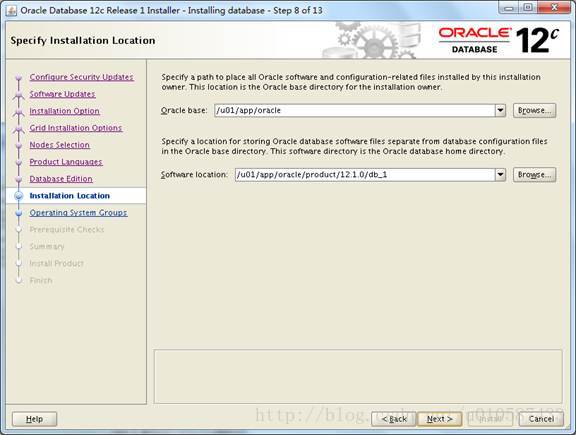Click the grayed 'Install Product' step text
Screen dimensions: 576x435
point(57,263)
